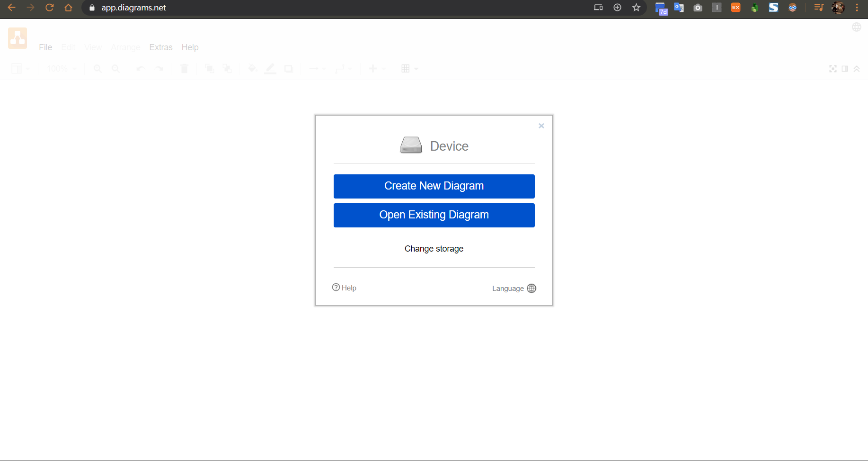Click the Help link in the dialog
Viewport: 868px width, 461px height.
(x=344, y=288)
